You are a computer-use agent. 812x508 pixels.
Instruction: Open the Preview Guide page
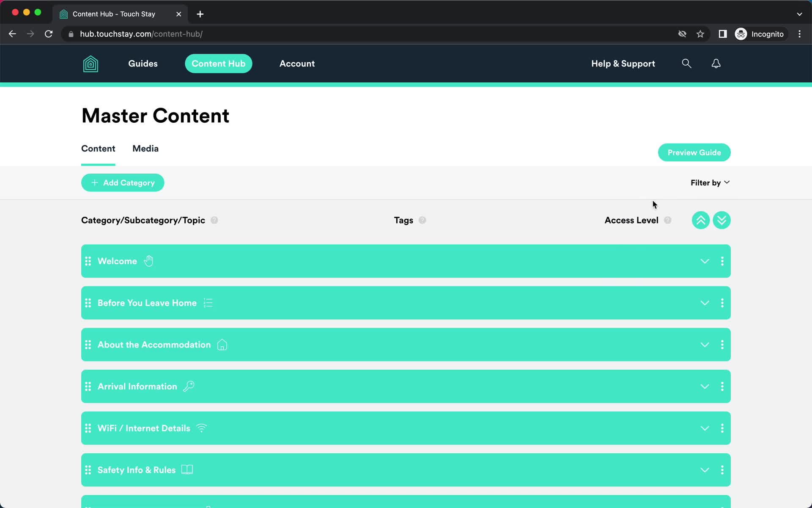pyautogui.click(x=694, y=153)
